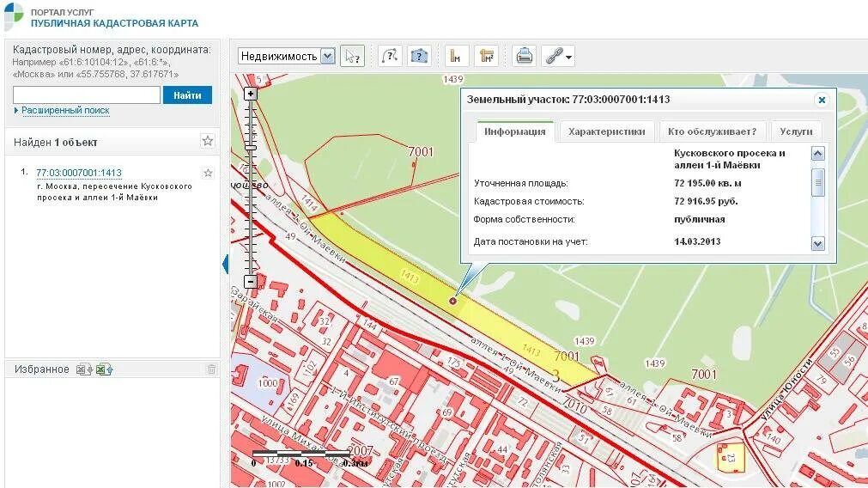
Task: Click popup scrollbar down arrow
Action: [817, 244]
